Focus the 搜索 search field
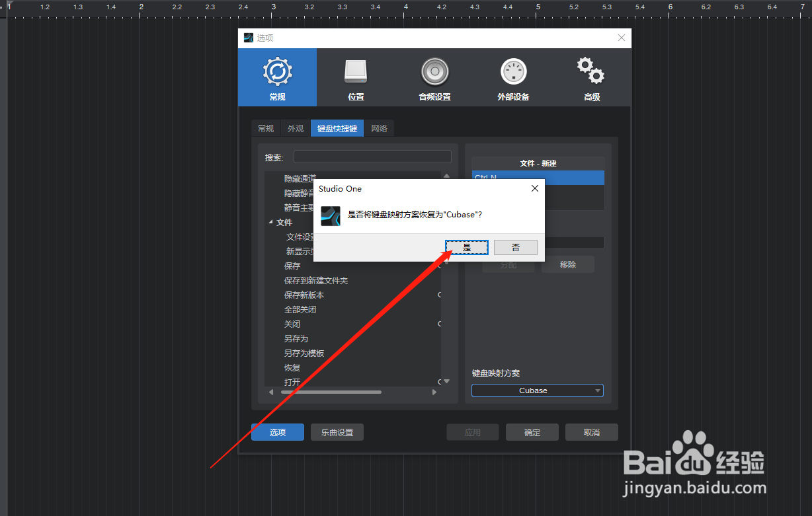This screenshot has width=812, height=516. [372, 157]
